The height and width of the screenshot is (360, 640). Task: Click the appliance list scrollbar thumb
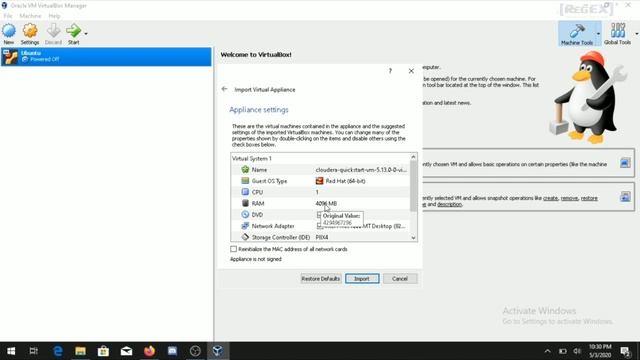[413, 186]
